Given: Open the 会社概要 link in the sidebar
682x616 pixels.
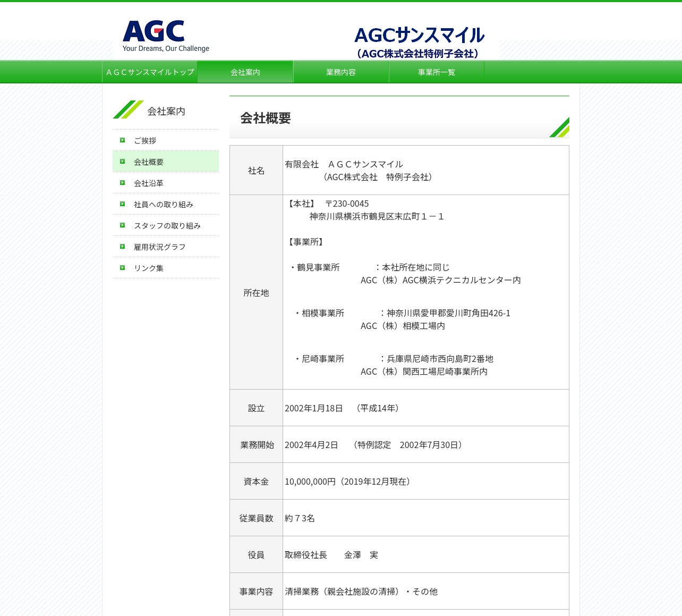Looking at the screenshot, I should [x=166, y=162].
